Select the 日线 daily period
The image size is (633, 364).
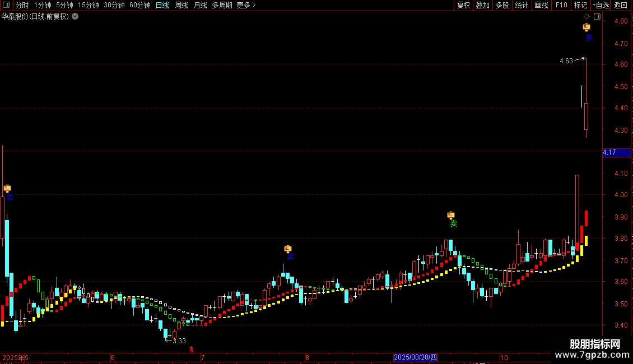(x=162, y=5)
